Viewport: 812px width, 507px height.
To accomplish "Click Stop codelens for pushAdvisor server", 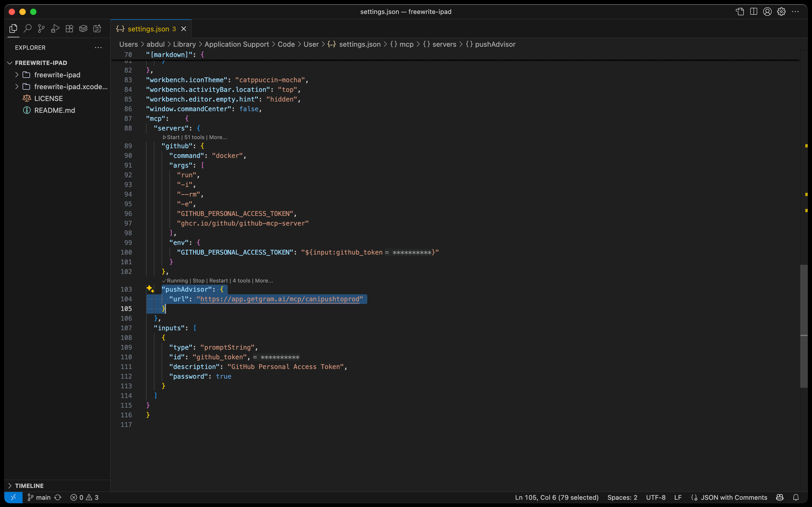I will pyautogui.click(x=198, y=281).
